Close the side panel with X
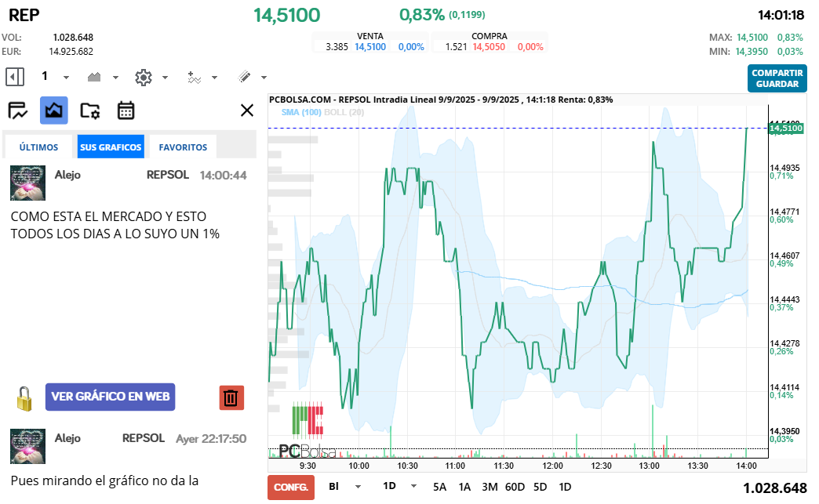Image resolution: width=819 pixels, height=504 pixels. pyautogui.click(x=247, y=111)
